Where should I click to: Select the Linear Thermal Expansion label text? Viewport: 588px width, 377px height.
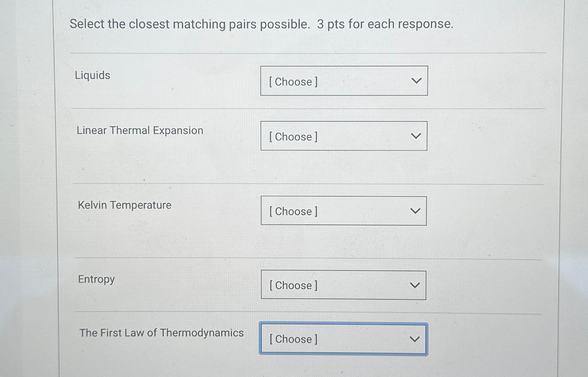(x=140, y=130)
